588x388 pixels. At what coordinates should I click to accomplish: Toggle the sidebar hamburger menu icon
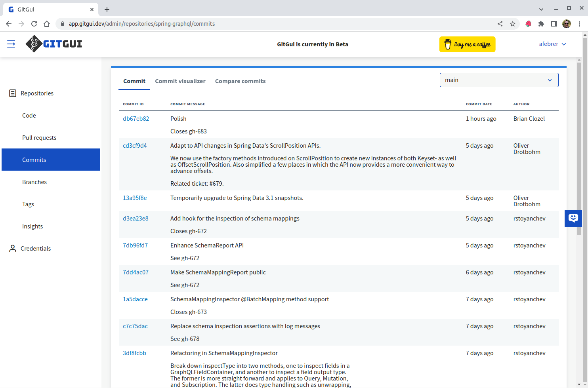11,44
